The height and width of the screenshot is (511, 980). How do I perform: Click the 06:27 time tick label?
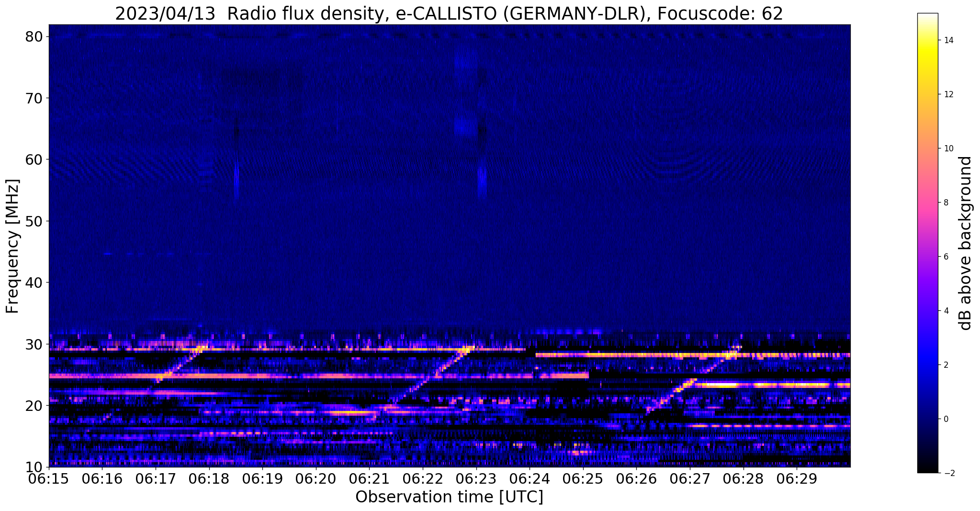tap(690, 479)
